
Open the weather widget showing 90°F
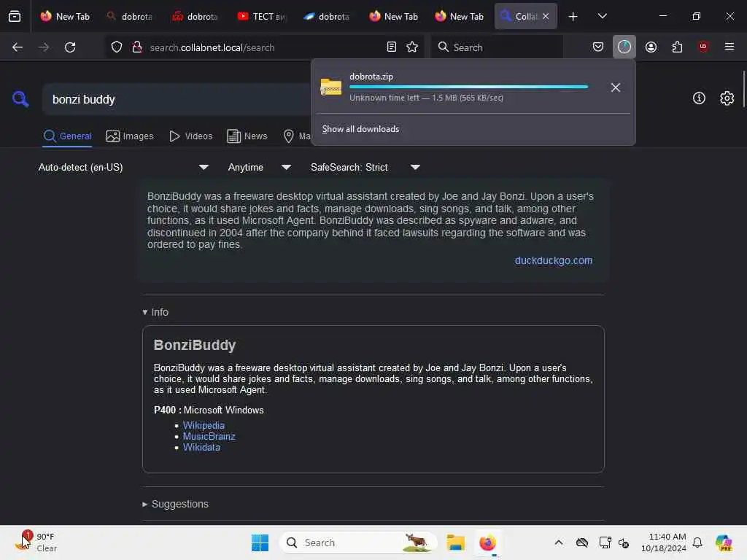36,542
